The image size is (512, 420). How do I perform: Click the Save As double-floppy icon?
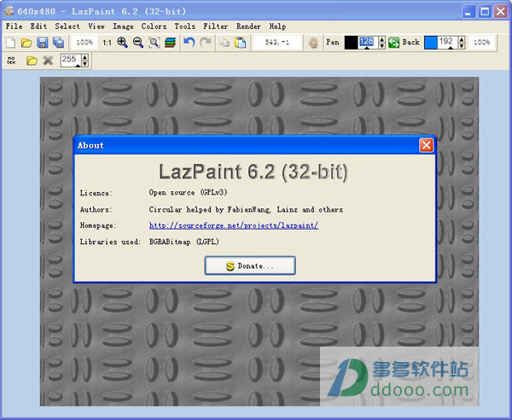[58, 43]
